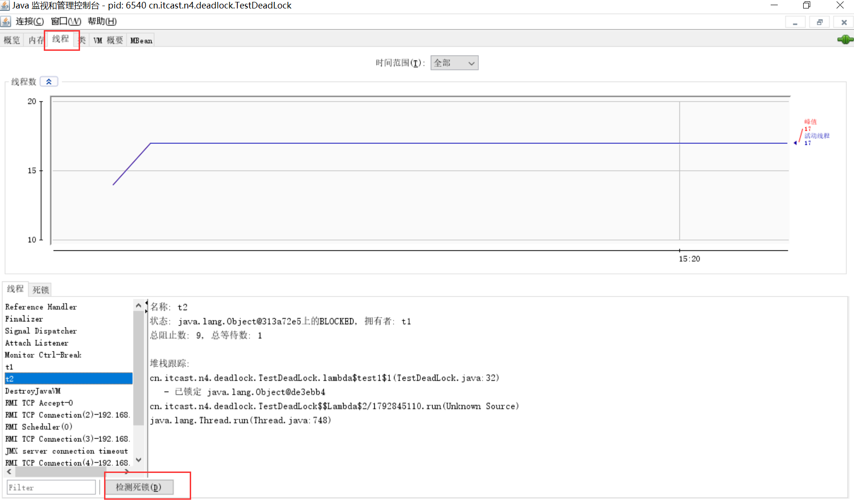Open the 窗口 menu

click(x=66, y=22)
